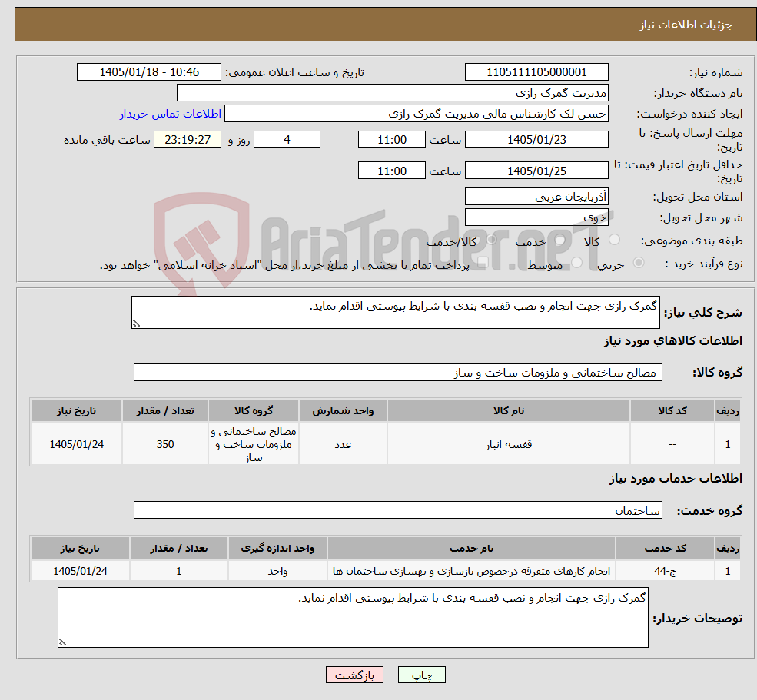
Task: Select the جزیی purchase type radio
Action: click(x=639, y=263)
